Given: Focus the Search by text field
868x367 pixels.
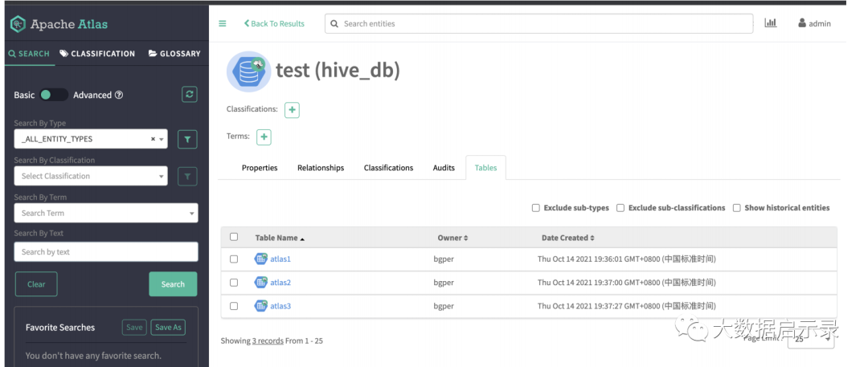Looking at the screenshot, I should point(106,252).
